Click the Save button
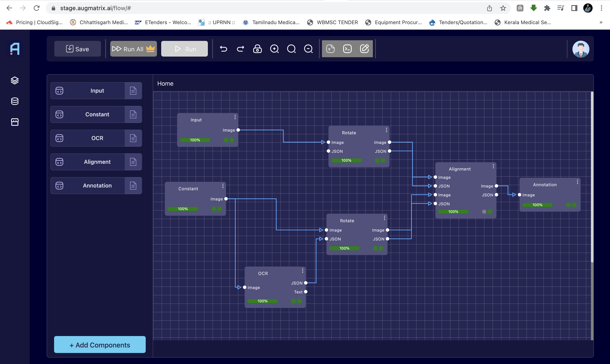Viewport: 610px width, 364px height. [77, 49]
